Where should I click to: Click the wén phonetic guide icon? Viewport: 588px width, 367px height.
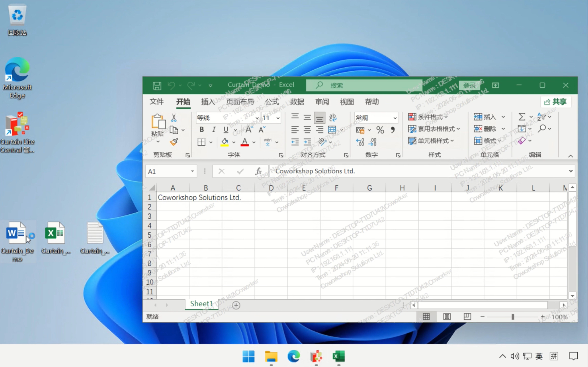tap(268, 142)
